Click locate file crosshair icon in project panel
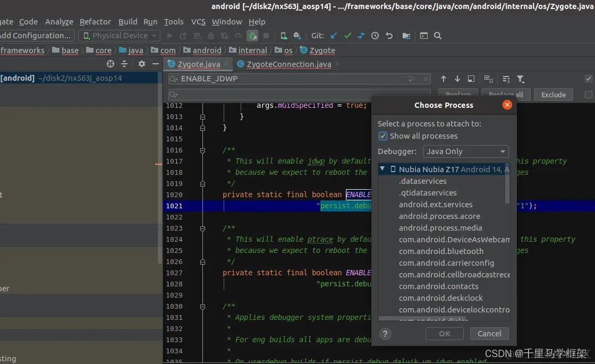The height and width of the screenshot is (364, 595). (x=110, y=64)
